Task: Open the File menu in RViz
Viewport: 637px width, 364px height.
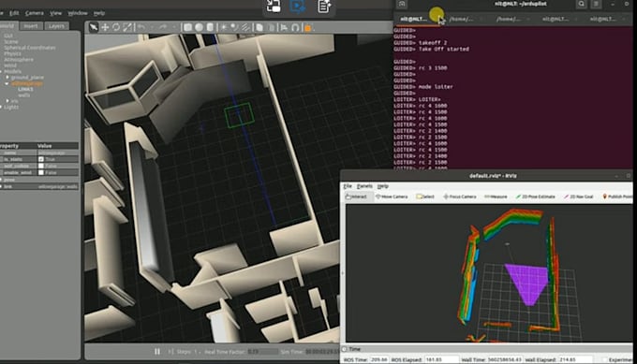Action: pyautogui.click(x=348, y=186)
